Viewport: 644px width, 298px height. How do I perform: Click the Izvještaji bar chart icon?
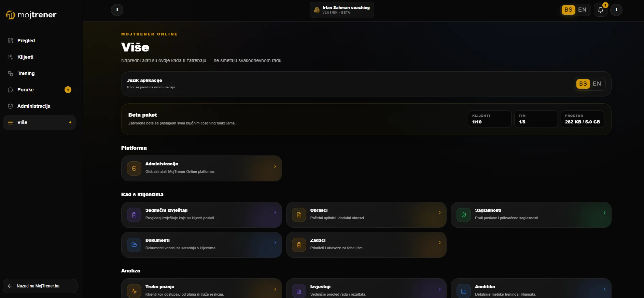point(299,291)
